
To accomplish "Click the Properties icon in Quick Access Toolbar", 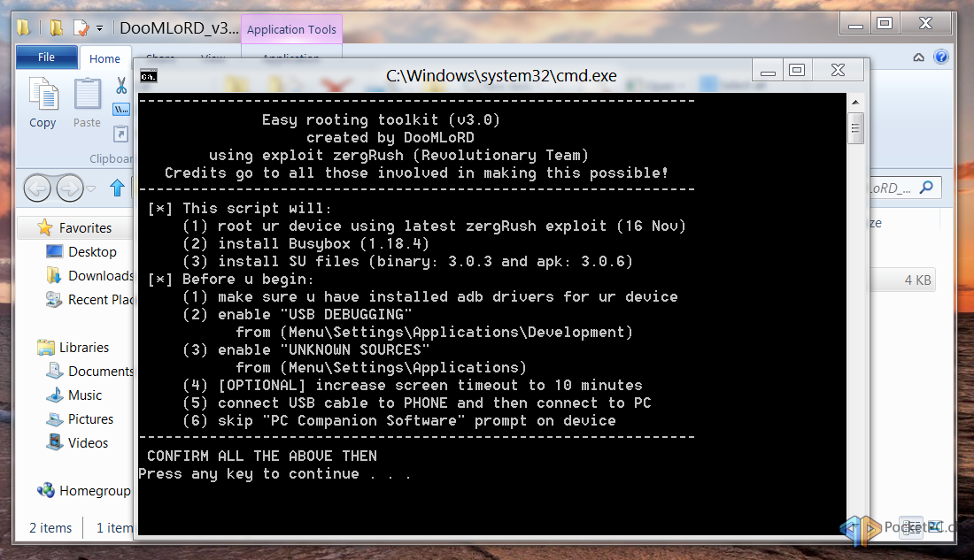I will pos(81,27).
